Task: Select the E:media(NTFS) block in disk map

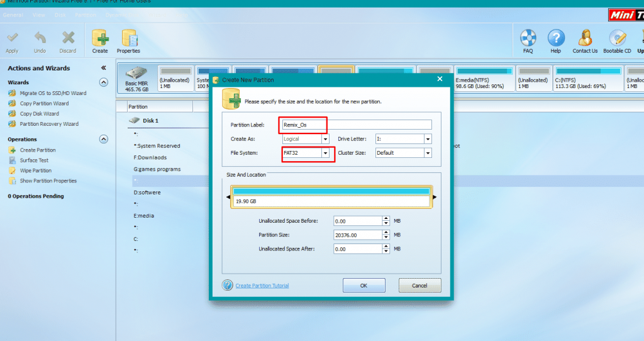Action: (x=484, y=78)
